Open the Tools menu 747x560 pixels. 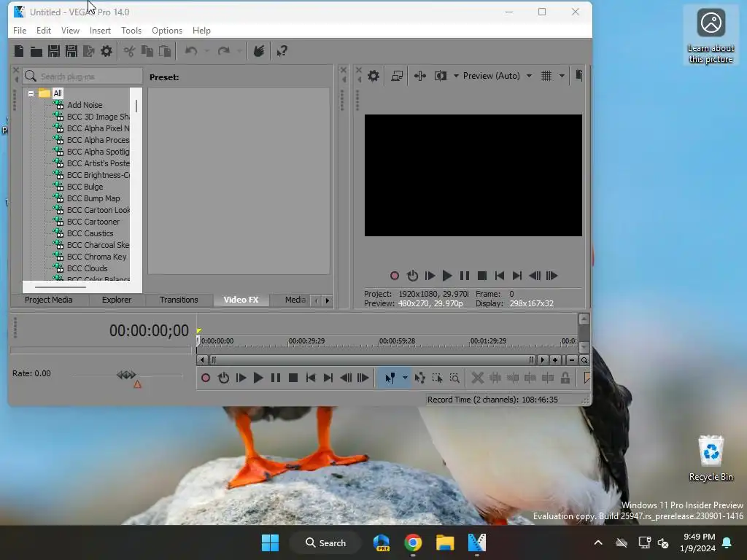(131, 31)
